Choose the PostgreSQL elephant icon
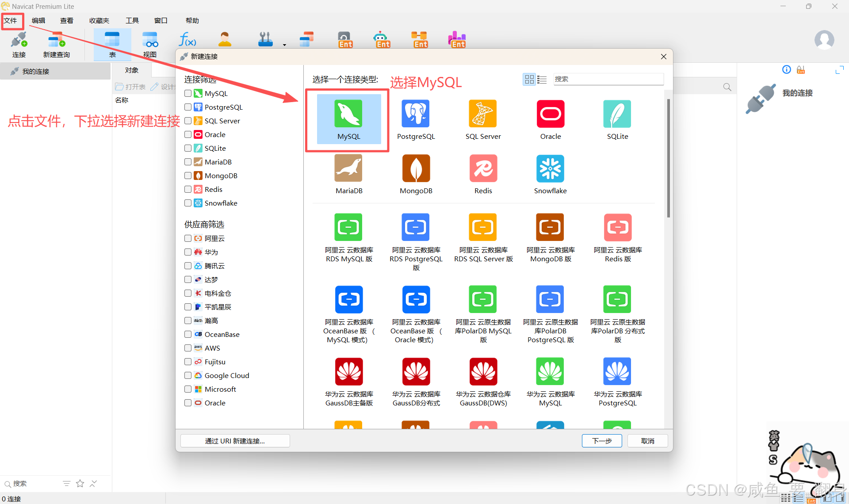The width and height of the screenshot is (849, 504). pyautogui.click(x=416, y=114)
